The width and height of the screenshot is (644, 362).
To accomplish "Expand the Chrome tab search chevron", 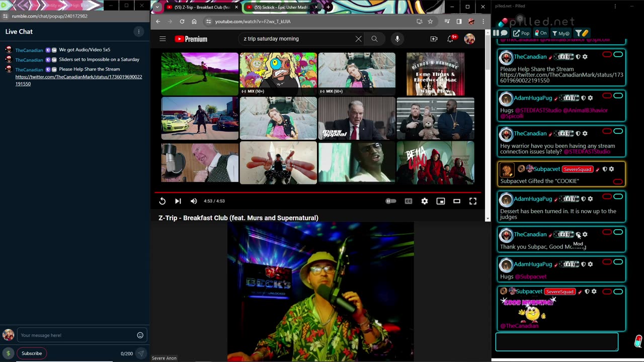I will coord(157,7).
